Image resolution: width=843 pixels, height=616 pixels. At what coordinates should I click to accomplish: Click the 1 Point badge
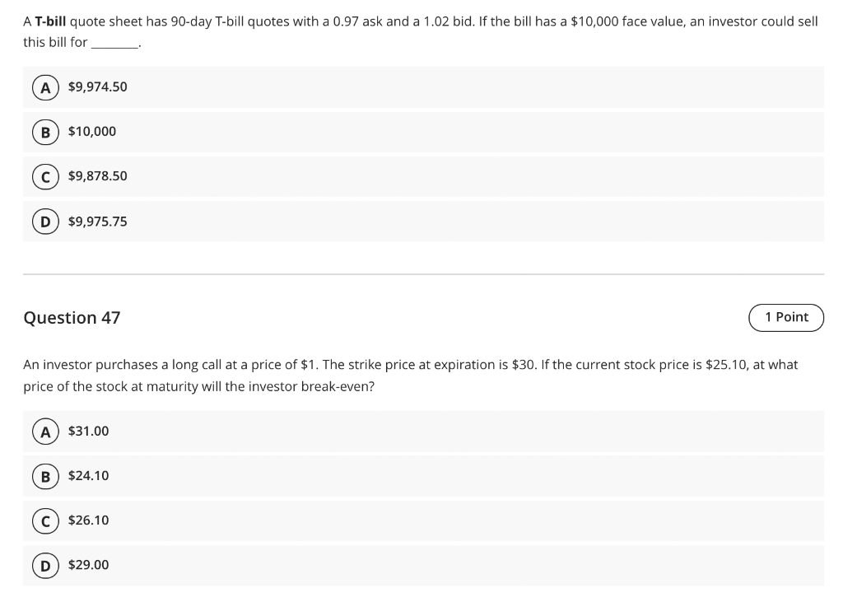click(x=786, y=317)
